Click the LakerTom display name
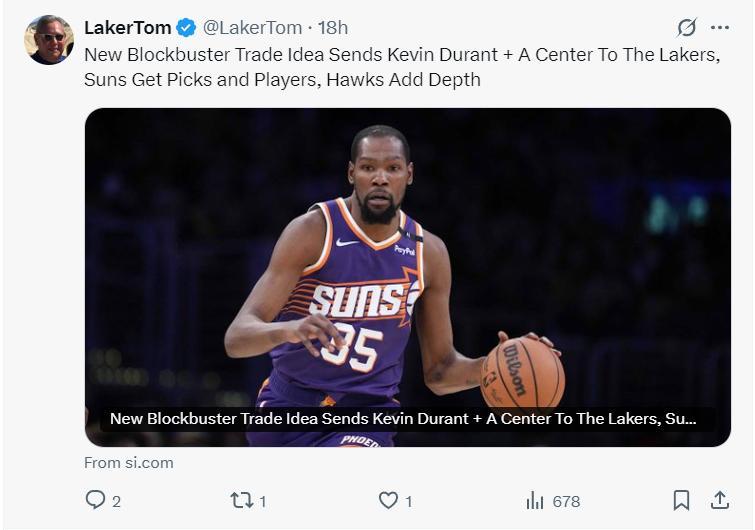This screenshot has width=755, height=530. [x=127, y=28]
